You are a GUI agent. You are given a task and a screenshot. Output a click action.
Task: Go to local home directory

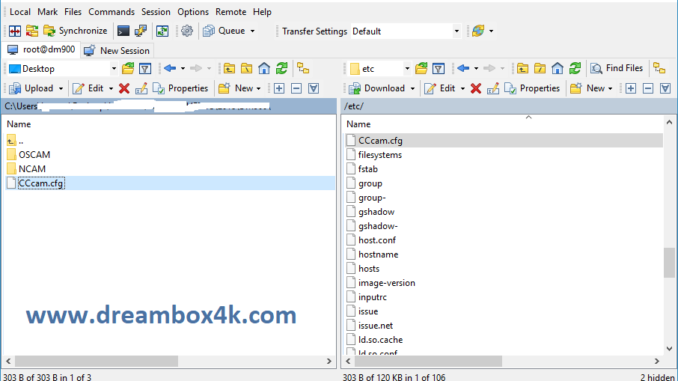coord(264,68)
